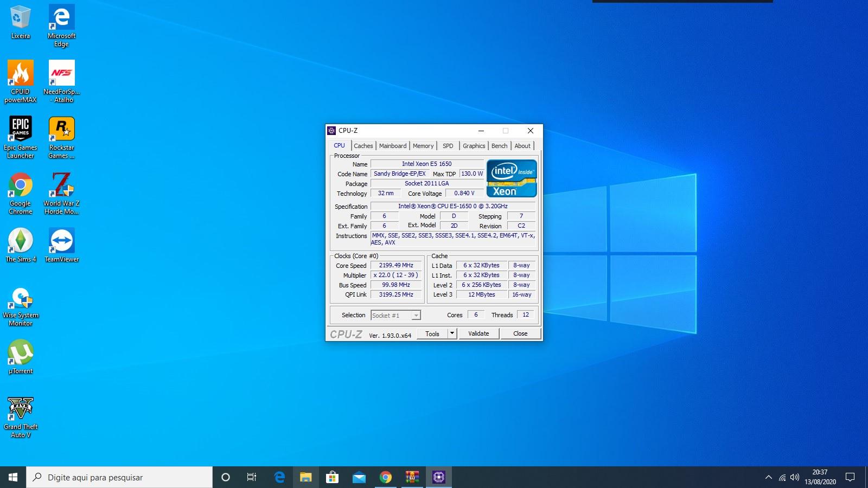Image resolution: width=868 pixels, height=488 pixels.
Task: Open File Explorer from the taskbar
Action: (x=306, y=477)
